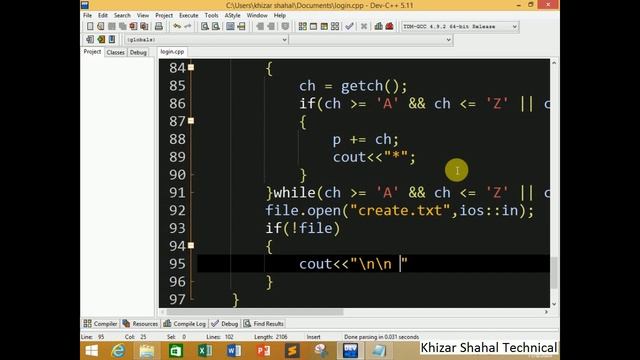The image size is (640, 360).
Task: Open the AStyle menu
Action: [x=233, y=16]
